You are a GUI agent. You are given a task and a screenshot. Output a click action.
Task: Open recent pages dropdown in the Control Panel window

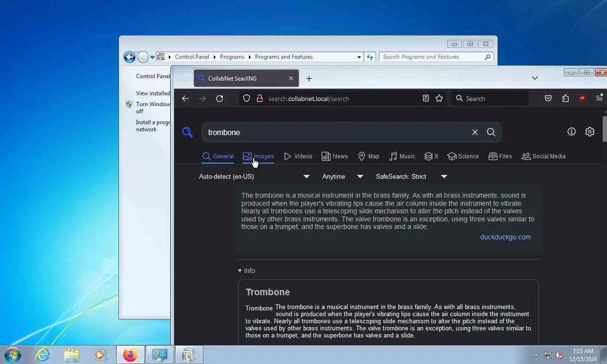152,57
